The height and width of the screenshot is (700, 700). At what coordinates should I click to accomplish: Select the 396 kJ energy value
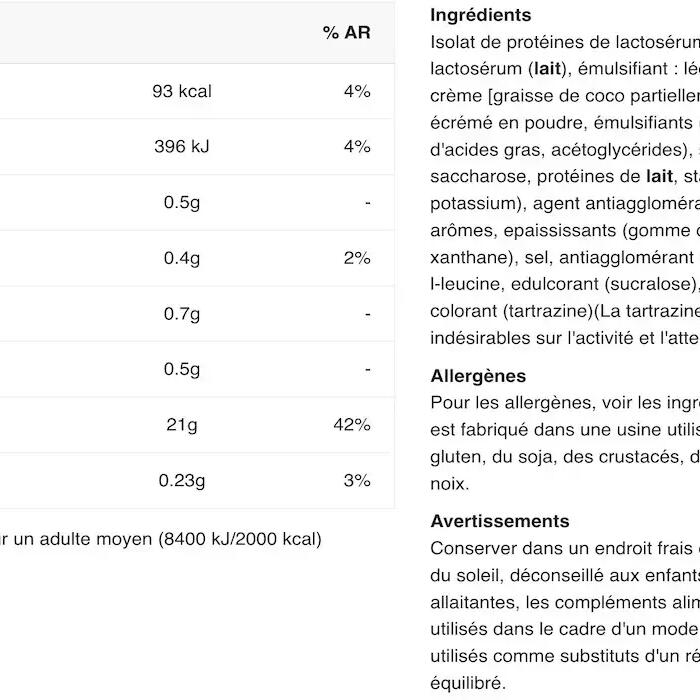coord(182,146)
